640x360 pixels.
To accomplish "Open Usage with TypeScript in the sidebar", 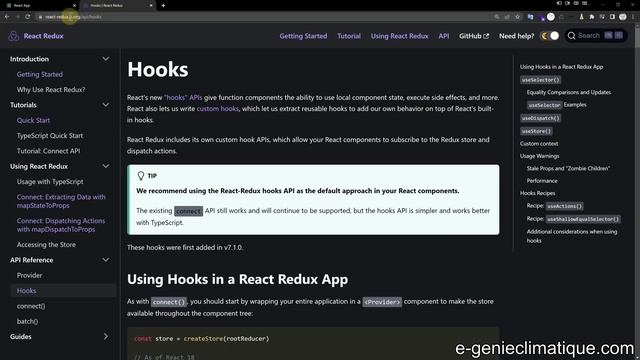I will point(50,182).
